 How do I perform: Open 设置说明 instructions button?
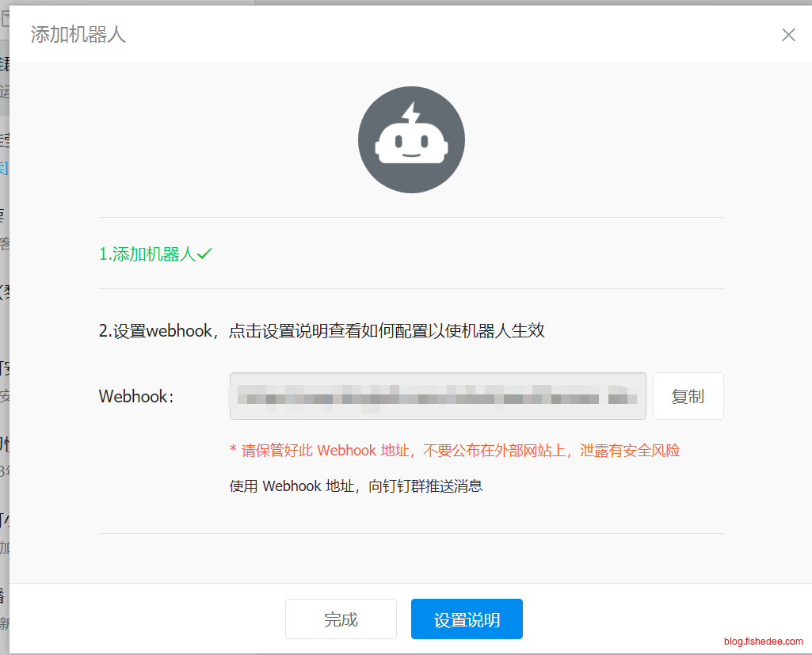pyautogui.click(x=467, y=619)
